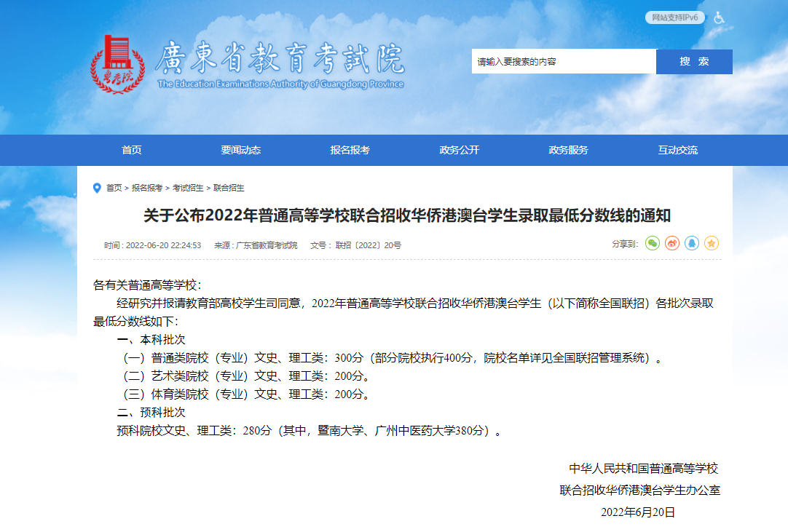Share article via Qzone star icon
Image resolution: width=788 pixels, height=532 pixels.
tap(711, 244)
